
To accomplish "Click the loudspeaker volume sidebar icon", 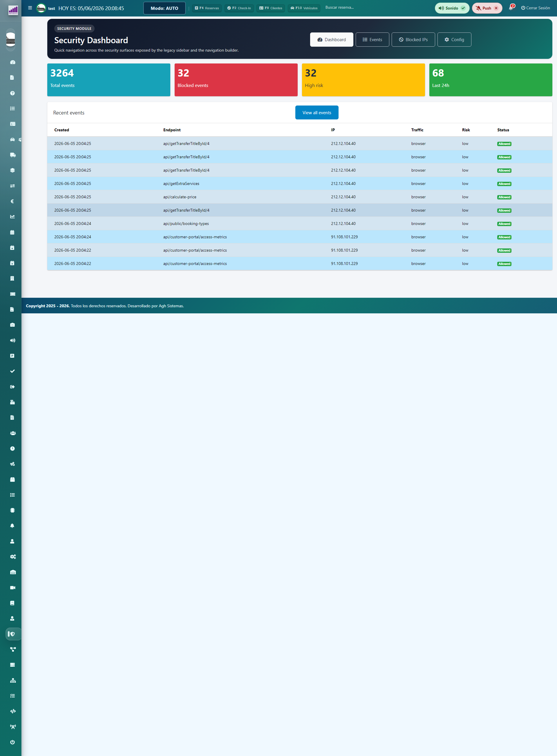I will (x=12, y=340).
